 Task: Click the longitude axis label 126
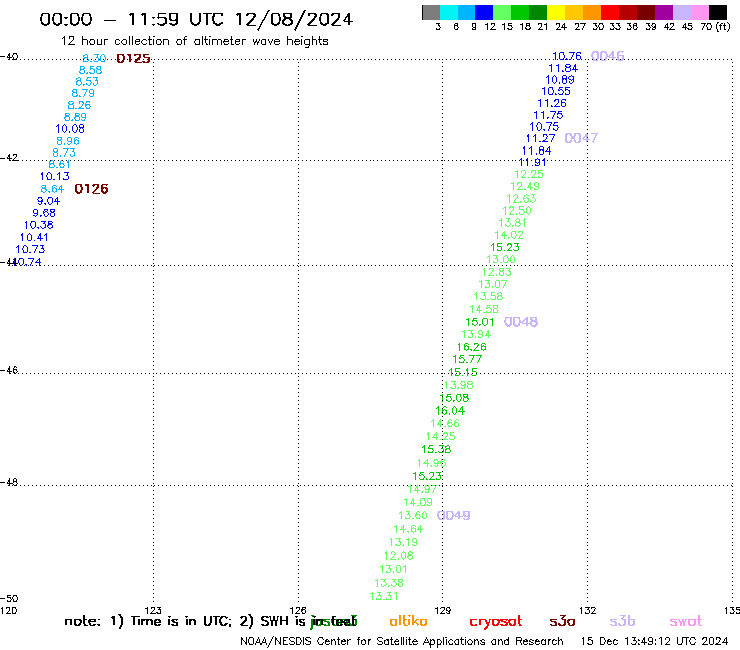(298, 610)
